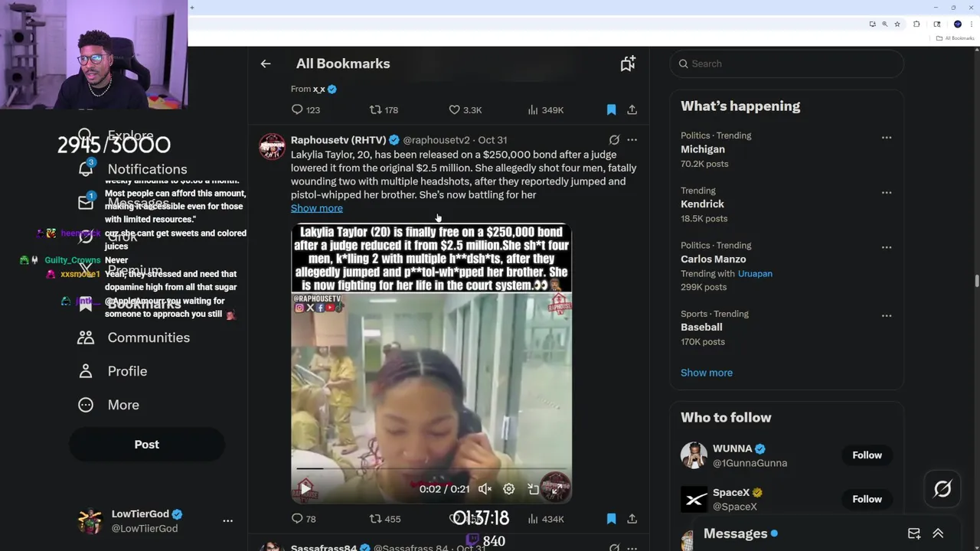
Task: Open a new browser tab
Action: click(191, 8)
